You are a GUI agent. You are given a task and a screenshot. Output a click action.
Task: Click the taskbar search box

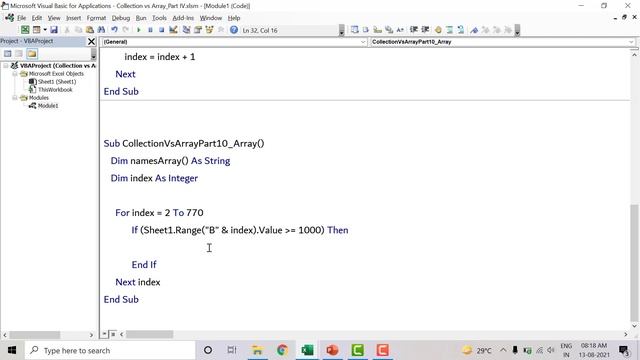tap(110, 350)
